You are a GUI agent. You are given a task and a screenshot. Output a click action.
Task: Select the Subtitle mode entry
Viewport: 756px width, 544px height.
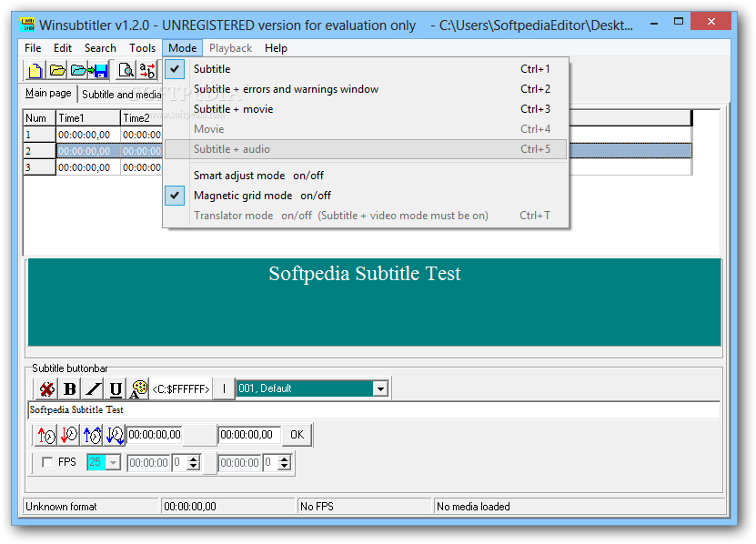coord(367,69)
